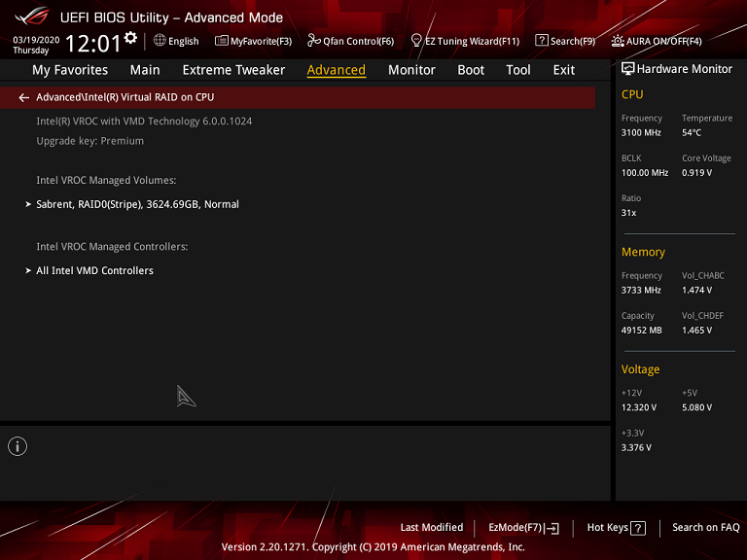Click the EZ Tuning Wizard bulb icon
747x560 pixels.
point(416,40)
